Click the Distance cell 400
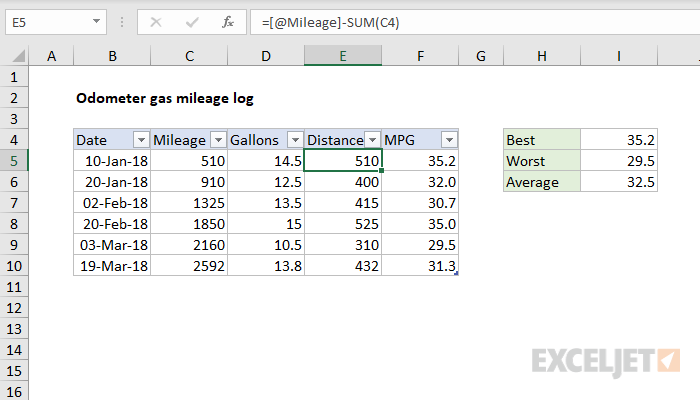Image resolution: width=700 pixels, height=400 pixels. click(x=343, y=182)
